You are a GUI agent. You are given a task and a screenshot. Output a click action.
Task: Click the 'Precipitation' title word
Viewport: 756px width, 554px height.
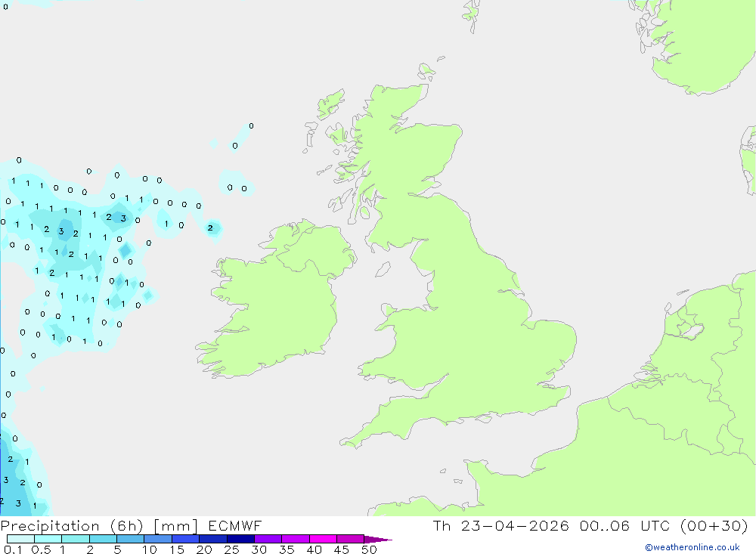pyautogui.click(x=50, y=525)
